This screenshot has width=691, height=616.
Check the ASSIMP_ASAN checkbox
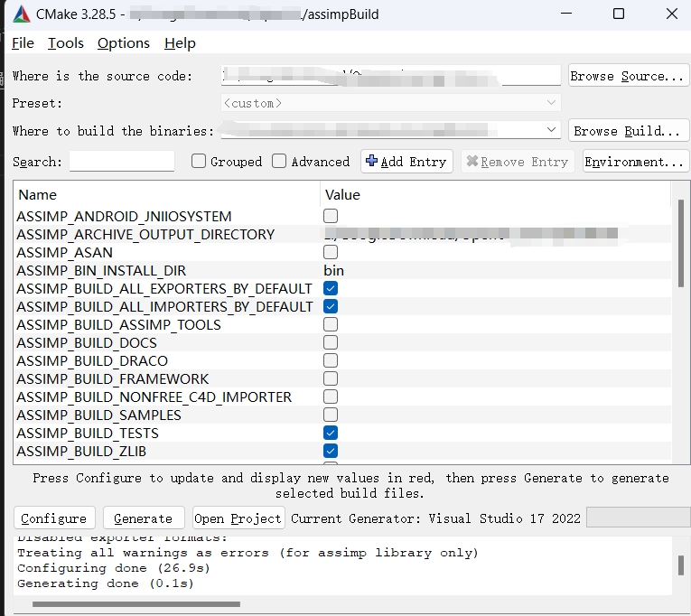pos(331,253)
